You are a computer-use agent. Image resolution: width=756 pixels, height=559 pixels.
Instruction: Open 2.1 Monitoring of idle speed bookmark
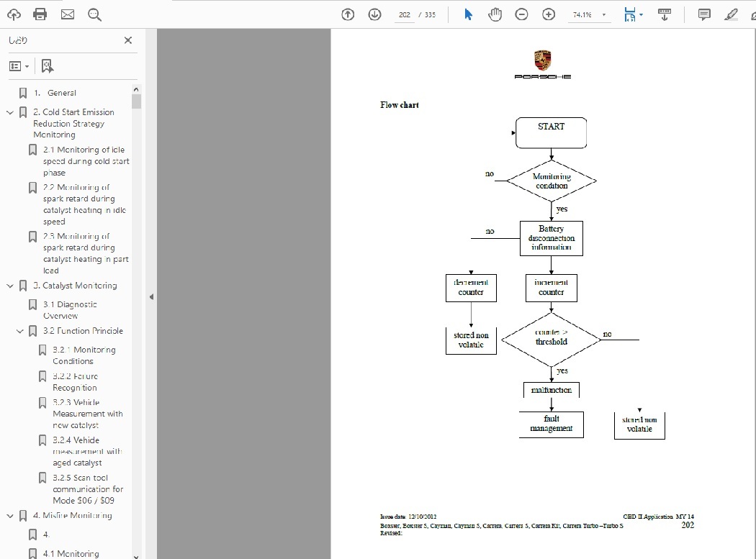pos(86,161)
